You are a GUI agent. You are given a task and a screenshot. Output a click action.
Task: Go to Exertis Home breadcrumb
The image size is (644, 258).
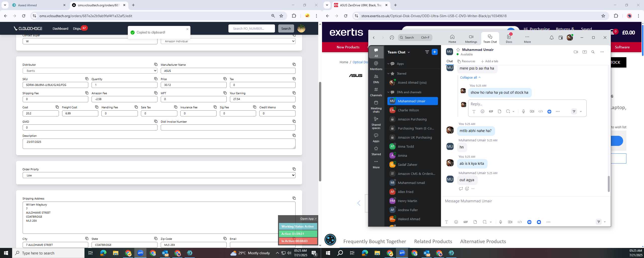pyautogui.click(x=344, y=62)
